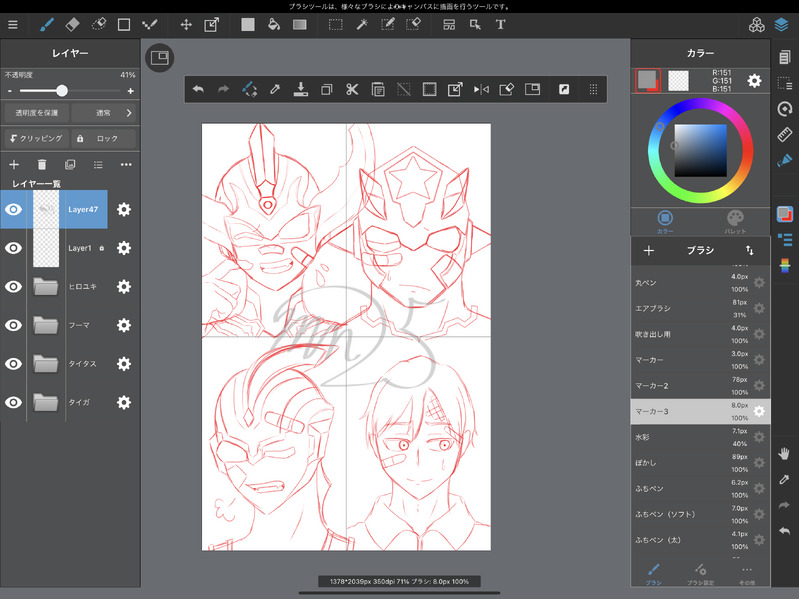The height and width of the screenshot is (599, 799).
Task: Hide Layer47 with its eye icon
Action: click(x=14, y=209)
